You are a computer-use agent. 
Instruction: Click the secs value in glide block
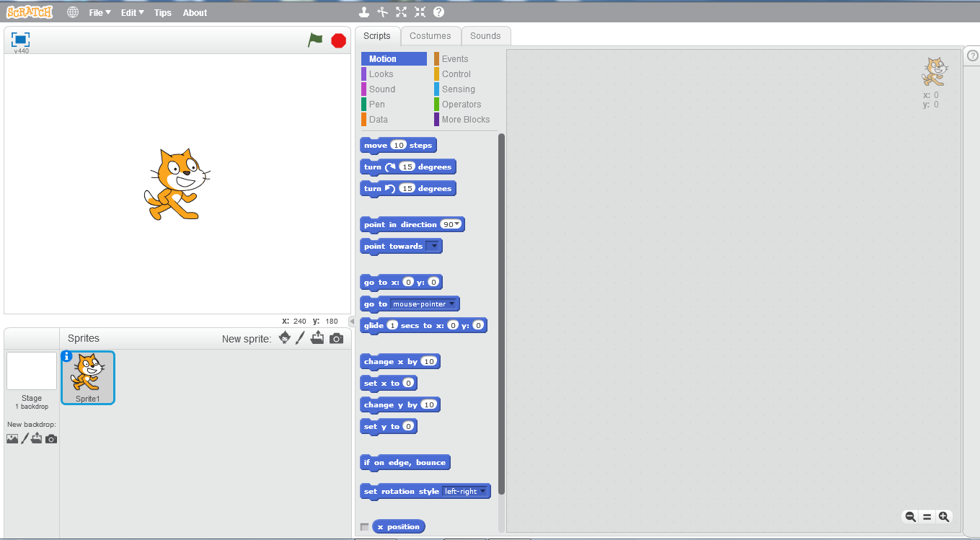point(393,326)
